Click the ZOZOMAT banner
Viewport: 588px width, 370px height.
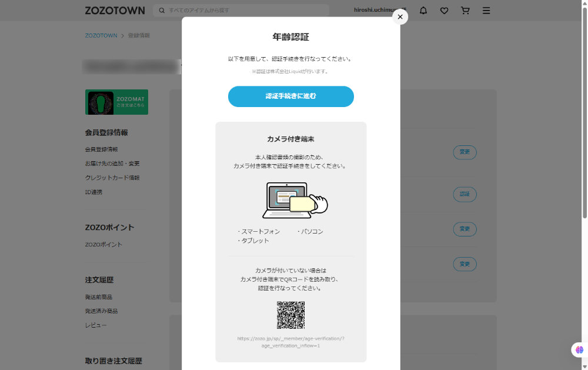pos(116,102)
